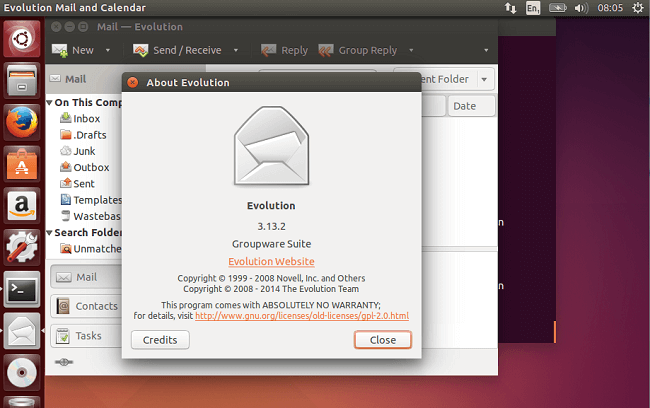The image size is (650, 408).
Task: Click the Close button in About dialog
Action: click(x=383, y=340)
